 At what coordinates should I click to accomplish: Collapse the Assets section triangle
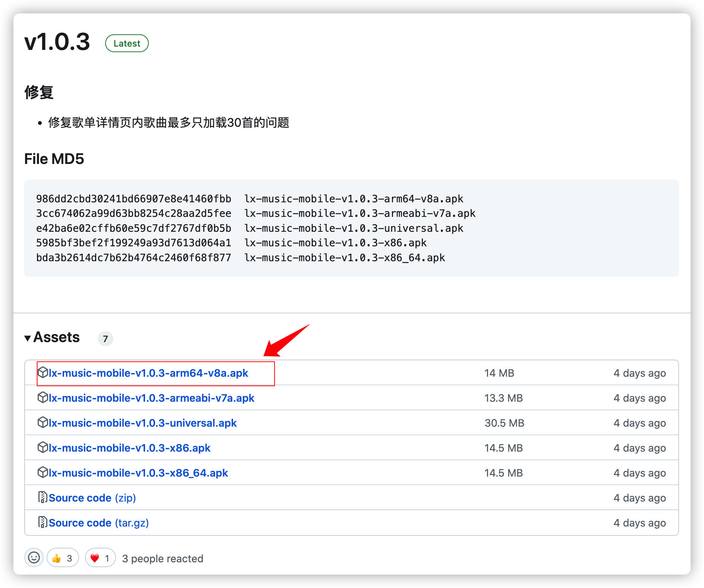(28, 338)
